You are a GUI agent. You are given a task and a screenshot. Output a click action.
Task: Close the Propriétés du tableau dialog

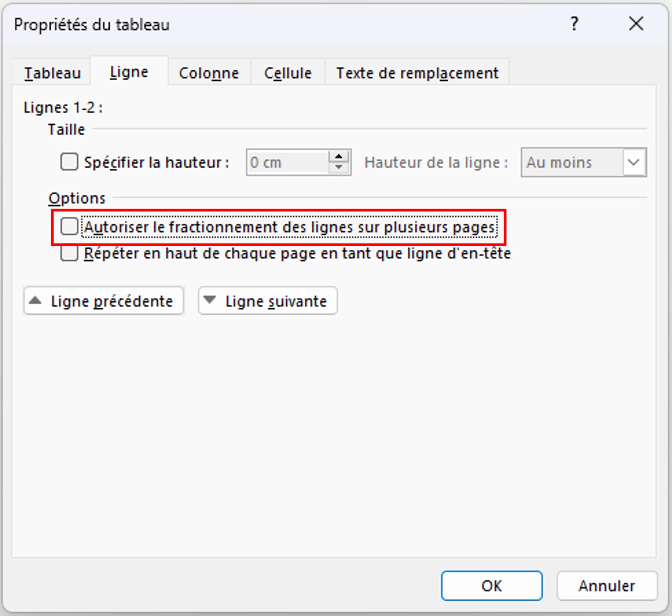pos(636,24)
